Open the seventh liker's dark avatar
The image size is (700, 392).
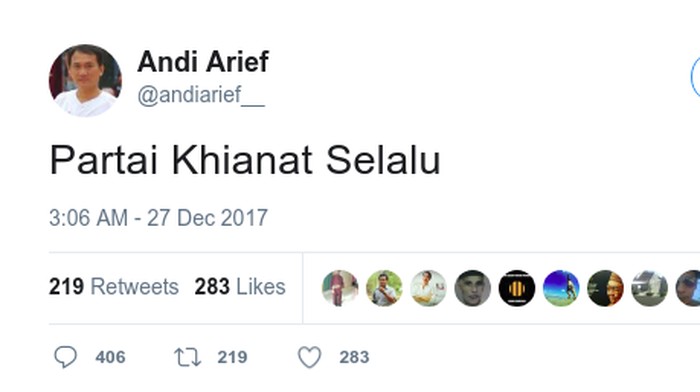(x=605, y=288)
